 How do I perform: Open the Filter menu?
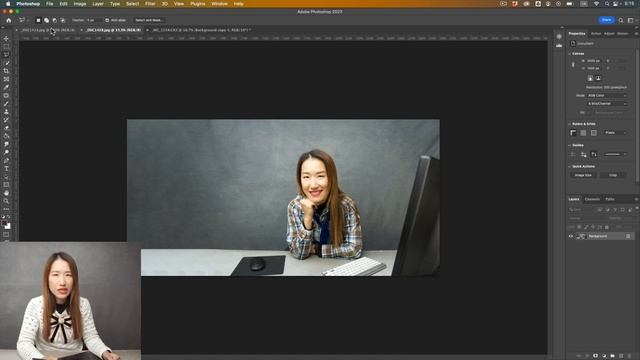pyautogui.click(x=150, y=4)
